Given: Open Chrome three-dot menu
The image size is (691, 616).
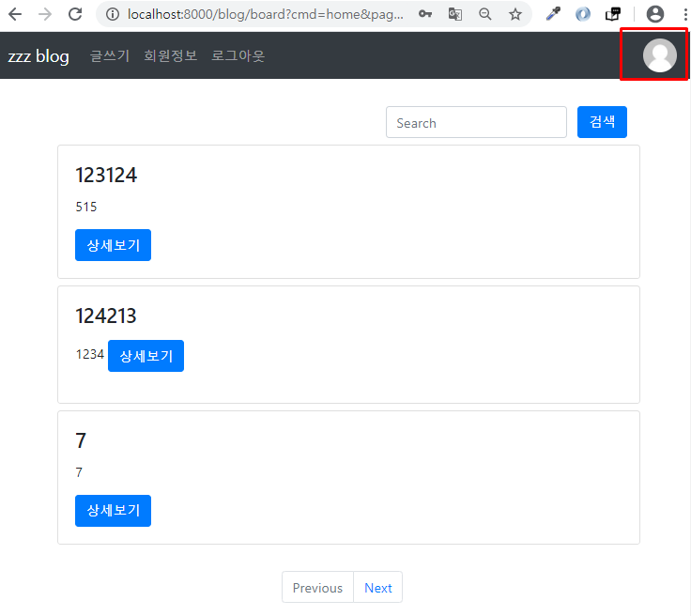Looking at the screenshot, I should tap(684, 14).
